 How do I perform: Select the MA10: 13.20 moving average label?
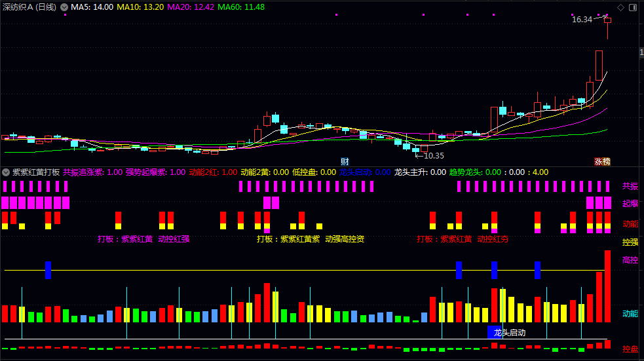(140, 7)
